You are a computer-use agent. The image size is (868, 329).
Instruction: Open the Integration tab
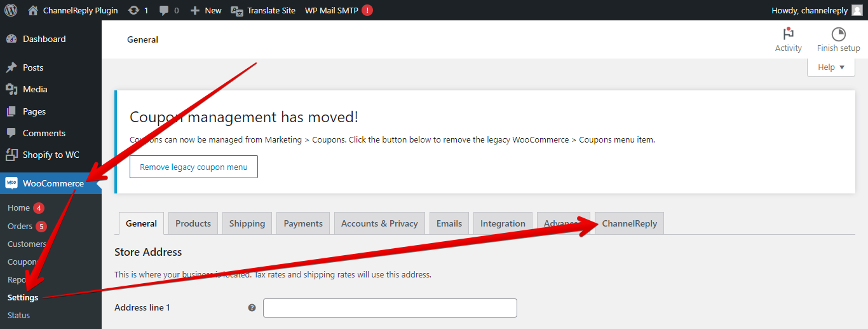tap(503, 223)
